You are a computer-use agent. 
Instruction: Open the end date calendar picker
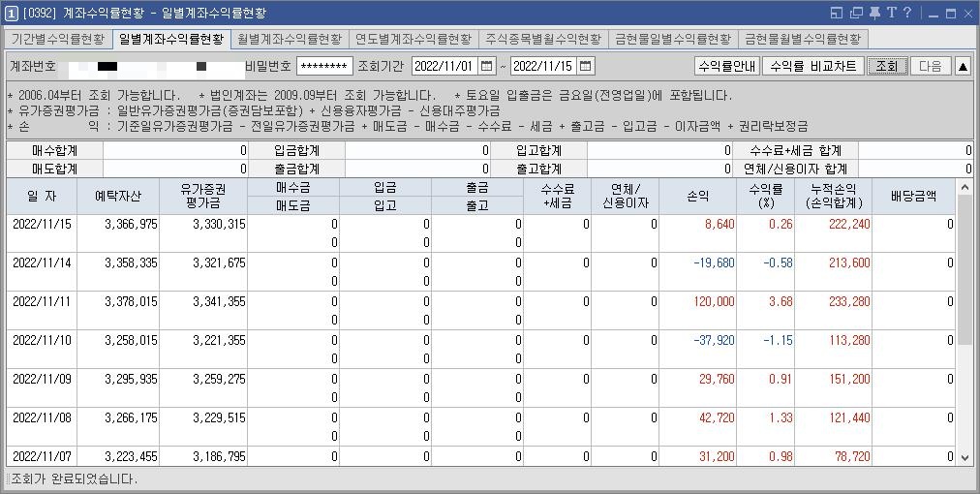[586, 66]
